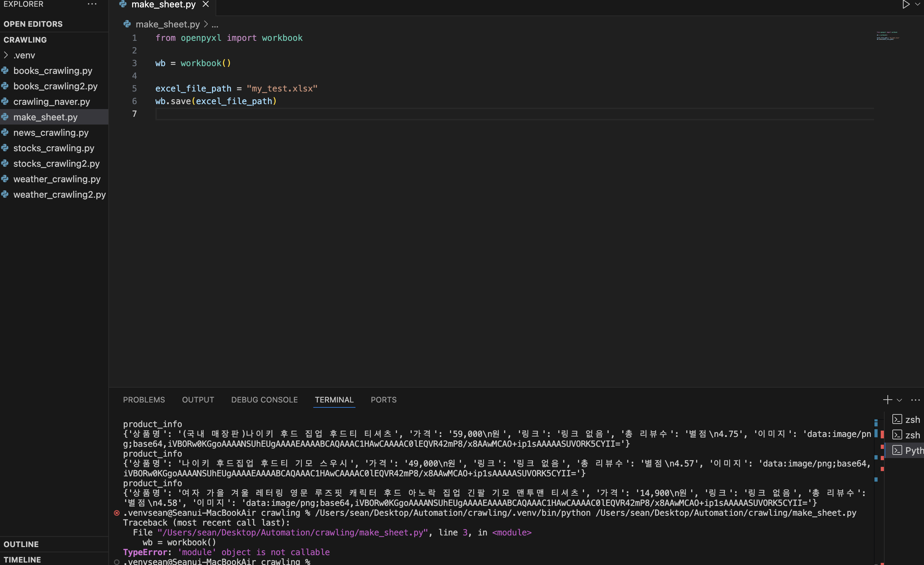Expand the OUTLINE section

click(x=21, y=544)
